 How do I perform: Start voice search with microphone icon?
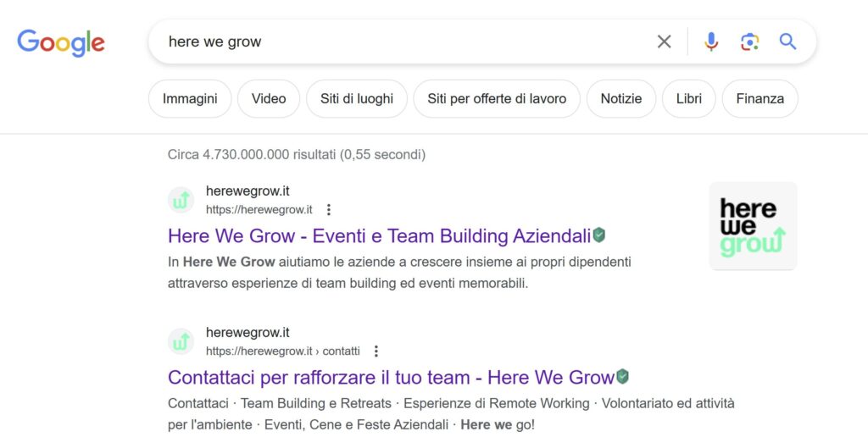(711, 41)
